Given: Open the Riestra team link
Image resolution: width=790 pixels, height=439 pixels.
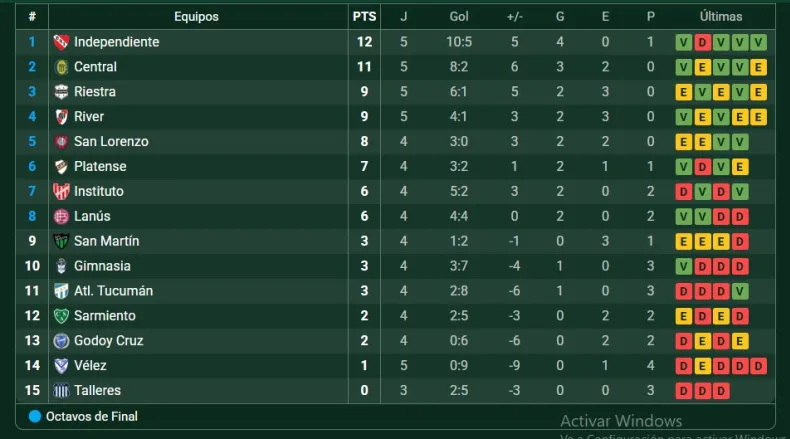Looking at the screenshot, I should [x=95, y=92].
